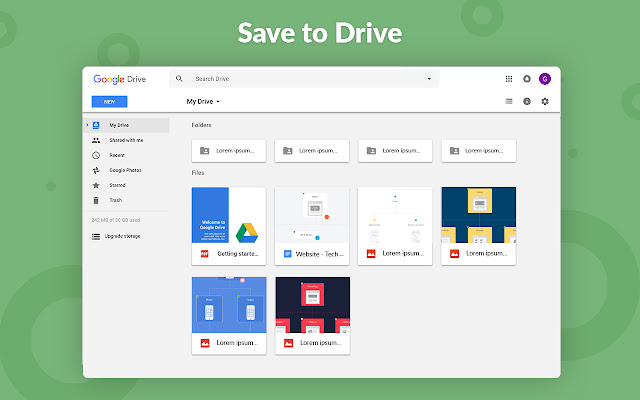The image size is (640, 400).
Task: Click the Docs icon on Website - Tech
Action: point(288,254)
